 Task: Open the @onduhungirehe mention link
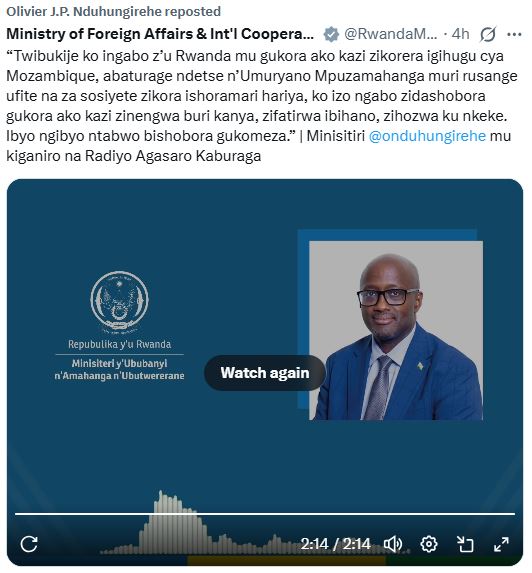click(427, 136)
